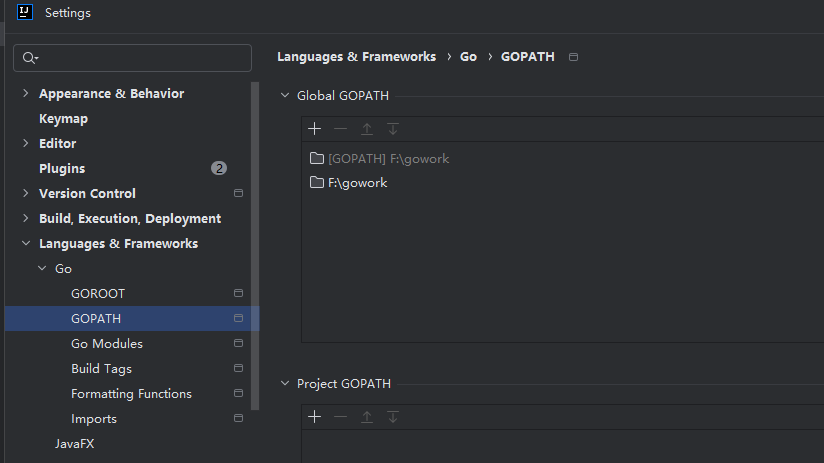Open the Build Tags settings page
Image resolution: width=824 pixels, height=463 pixels.
point(101,369)
